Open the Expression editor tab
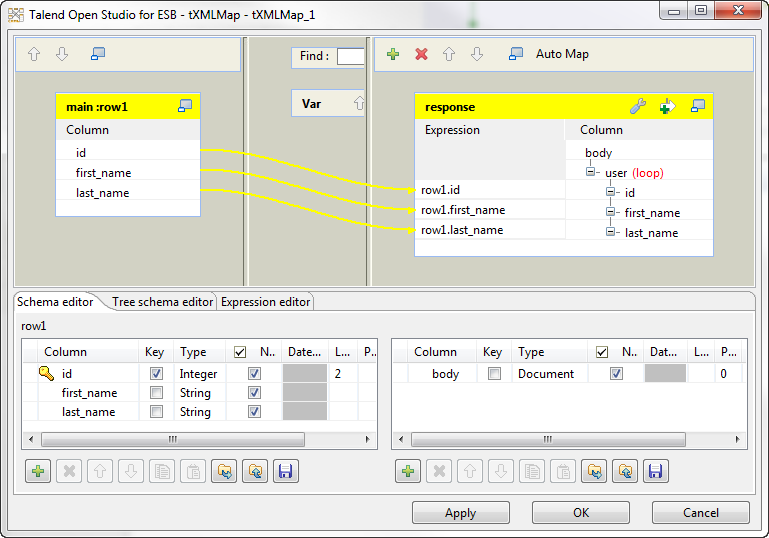The image size is (769, 538). pos(265,302)
